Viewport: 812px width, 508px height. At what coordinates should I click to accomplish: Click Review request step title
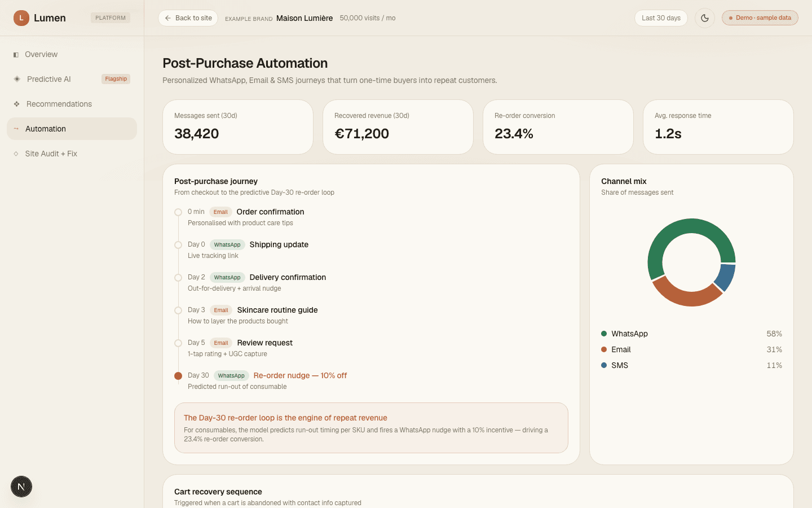pos(264,343)
